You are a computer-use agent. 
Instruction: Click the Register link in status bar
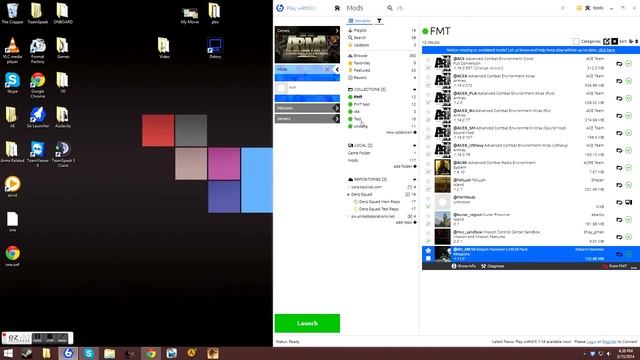[609, 342]
